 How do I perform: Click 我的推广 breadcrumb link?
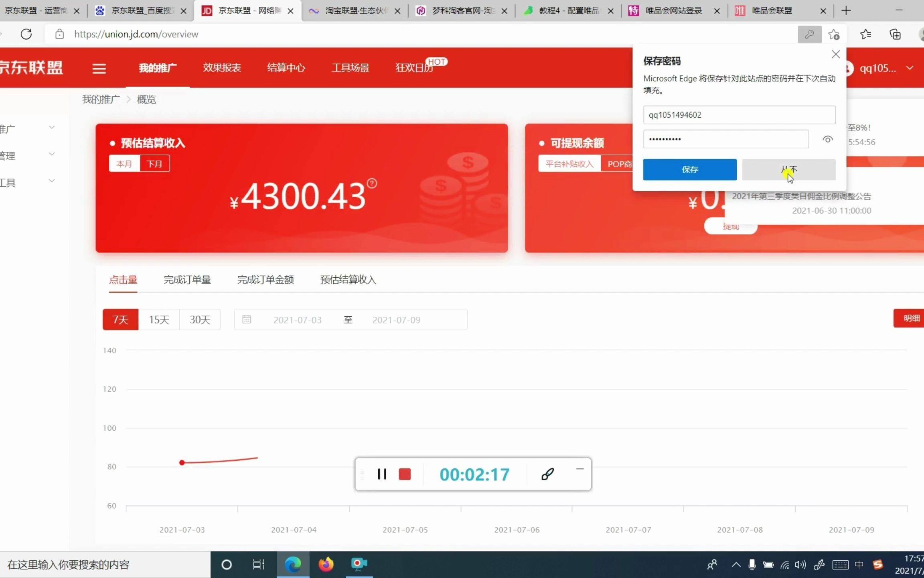coord(101,100)
